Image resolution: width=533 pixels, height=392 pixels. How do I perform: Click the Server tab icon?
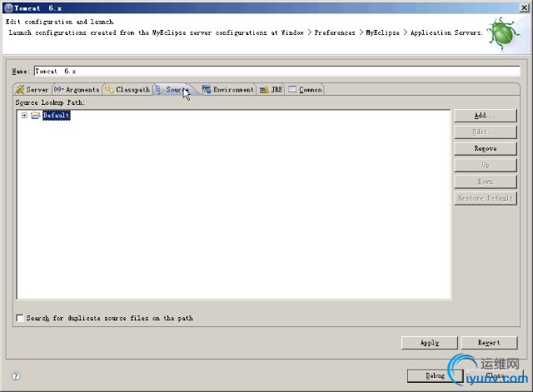click(20, 89)
